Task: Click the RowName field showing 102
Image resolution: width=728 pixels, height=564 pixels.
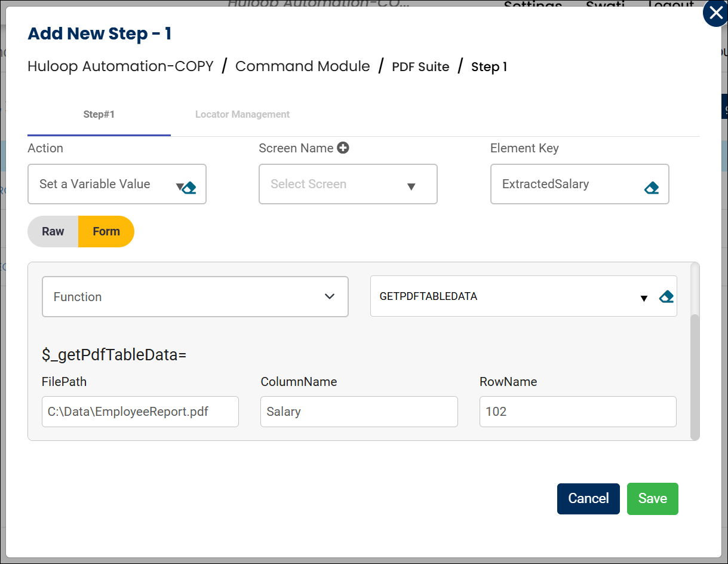Action: coord(578,412)
